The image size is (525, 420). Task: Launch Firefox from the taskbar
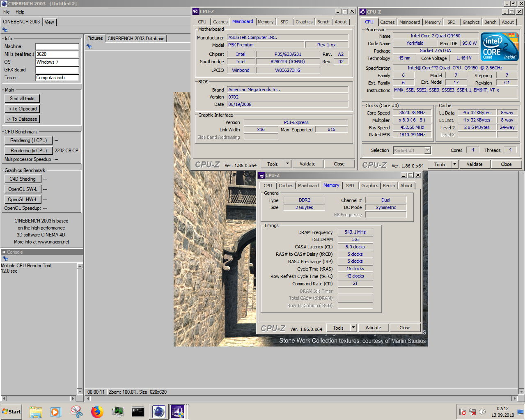97,412
